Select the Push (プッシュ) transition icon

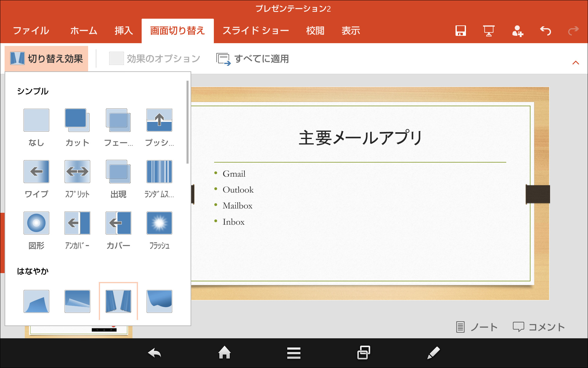(x=159, y=120)
